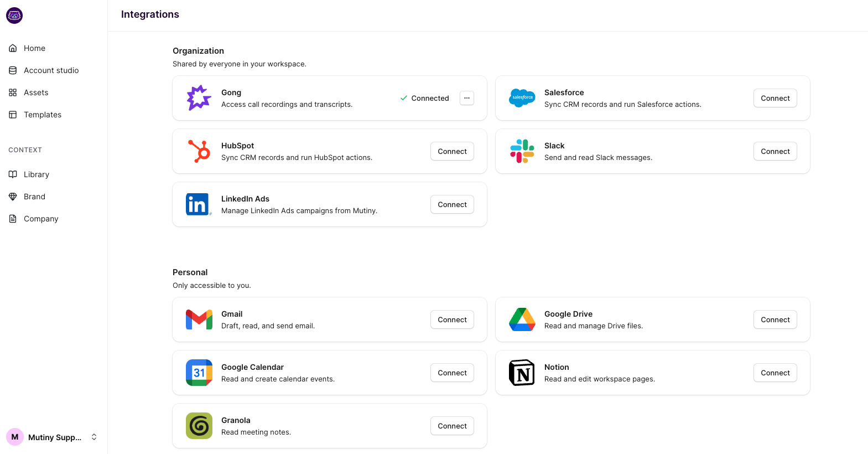Click the Gong Connected checkmark icon

(404, 98)
